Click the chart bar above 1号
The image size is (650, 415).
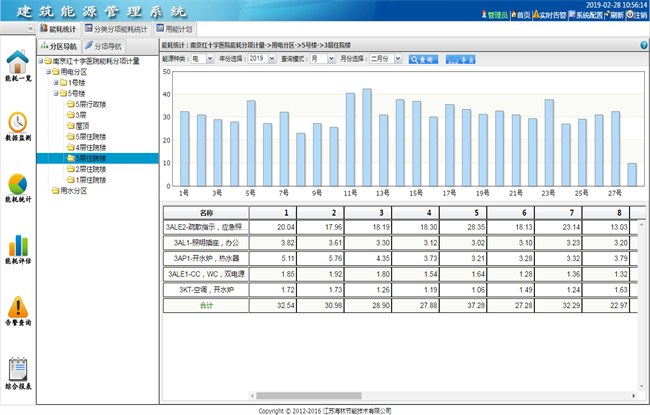tap(184, 148)
